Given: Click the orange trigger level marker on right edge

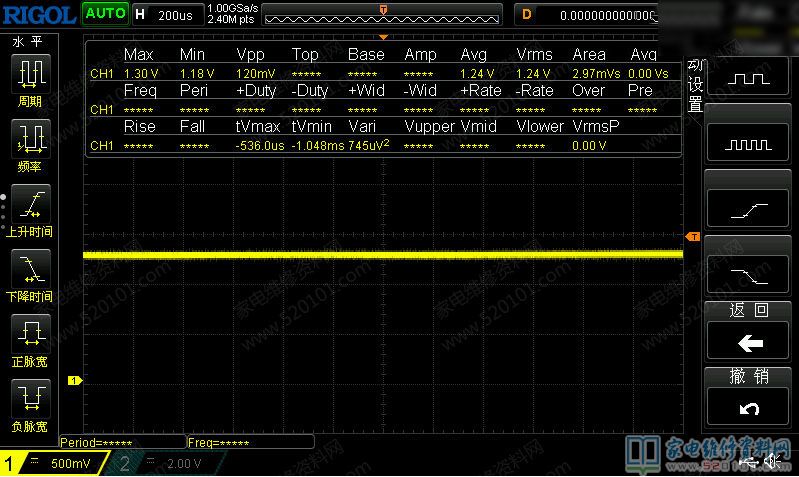Looking at the screenshot, I should (x=693, y=236).
